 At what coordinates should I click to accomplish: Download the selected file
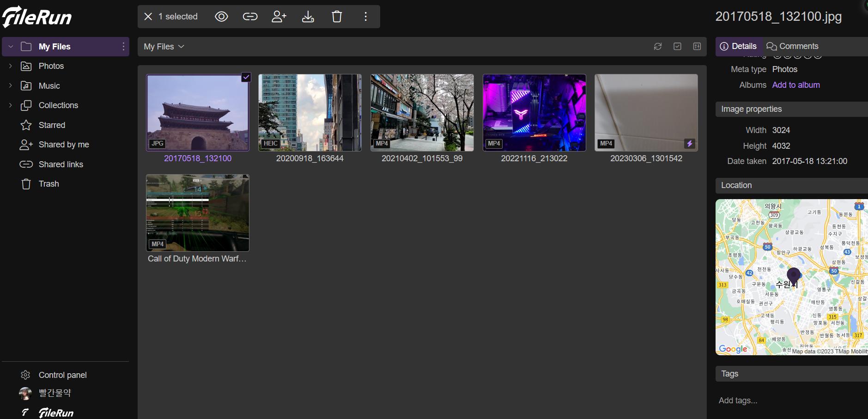308,17
